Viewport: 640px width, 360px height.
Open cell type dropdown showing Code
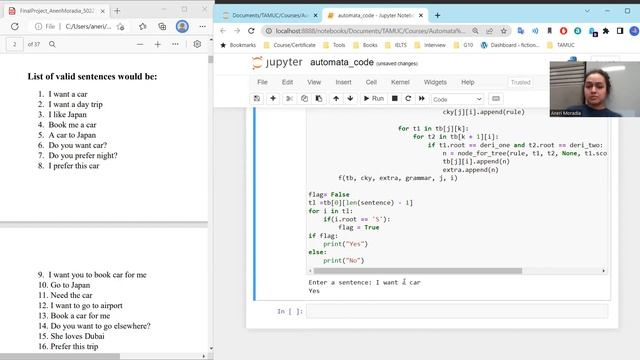[457, 99]
